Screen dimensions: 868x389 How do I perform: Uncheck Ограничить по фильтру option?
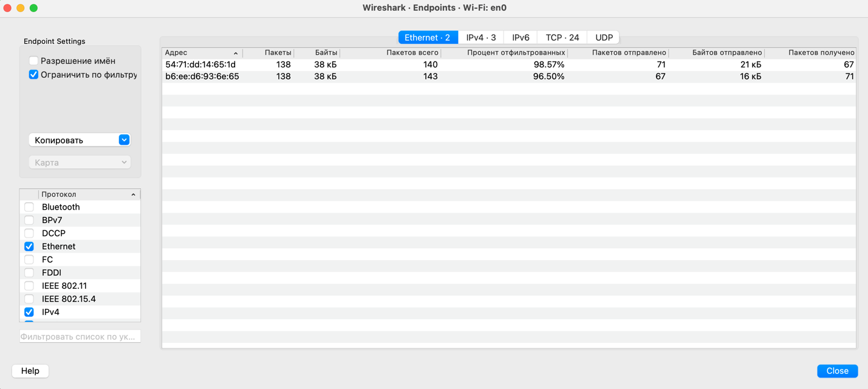pos(33,75)
